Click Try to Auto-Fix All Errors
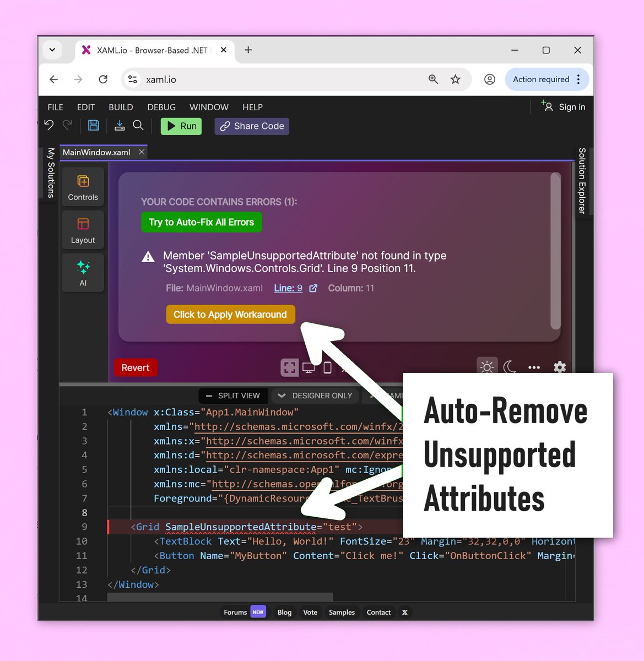This screenshot has width=644, height=661. coord(201,223)
